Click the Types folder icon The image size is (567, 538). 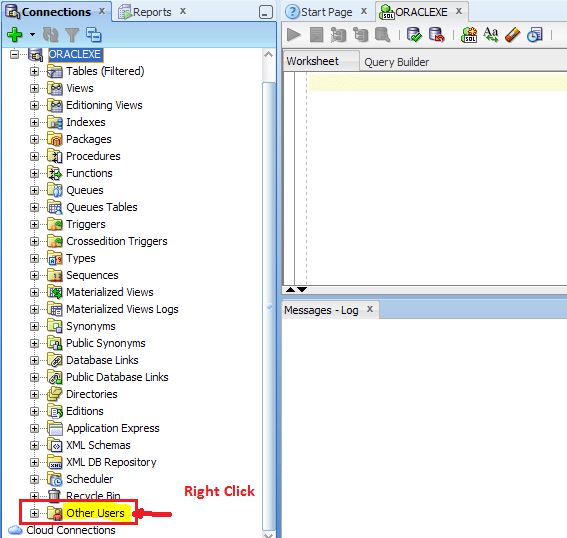pos(55,258)
